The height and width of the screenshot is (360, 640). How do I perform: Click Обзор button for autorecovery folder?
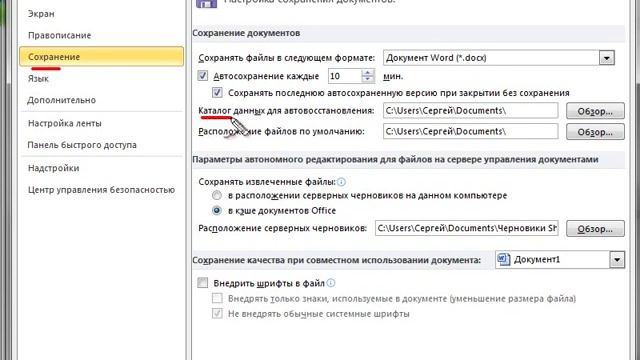tap(595, 111)
